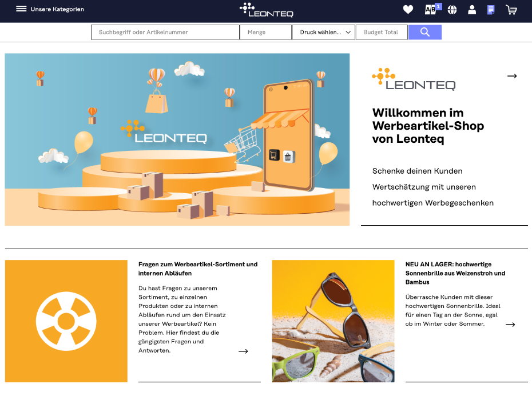The width and height of the screenshot is (532, 400).
Task: Click the 'Budget Total' input field
Action: tap(381, 33)
